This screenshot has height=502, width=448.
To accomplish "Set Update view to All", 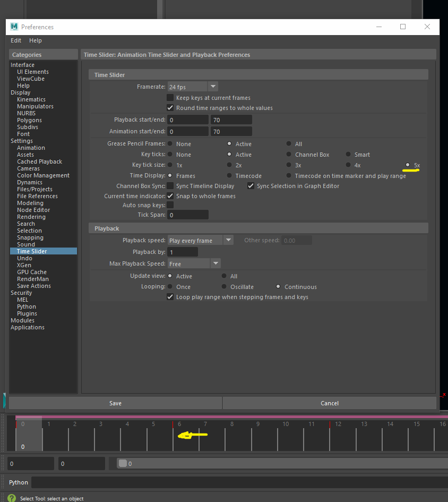I will click(x=224, y=276).
